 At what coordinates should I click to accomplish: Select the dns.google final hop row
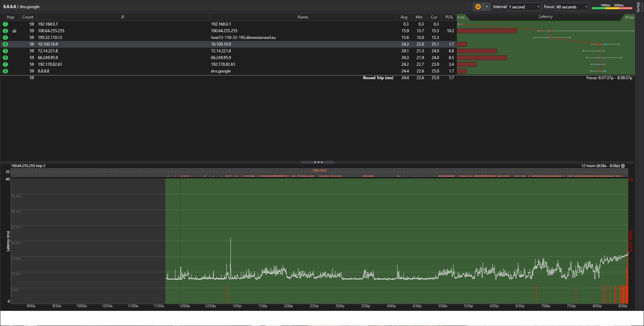coord(221,71)
